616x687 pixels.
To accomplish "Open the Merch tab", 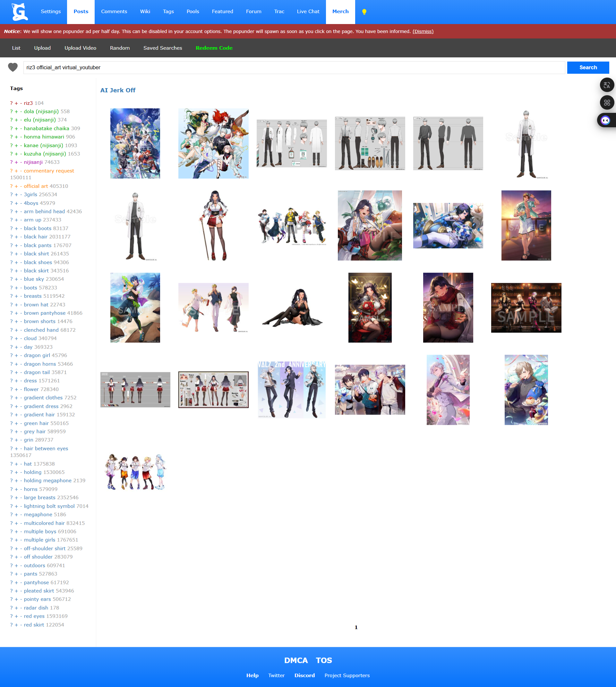I will click(x=340, y=12).
